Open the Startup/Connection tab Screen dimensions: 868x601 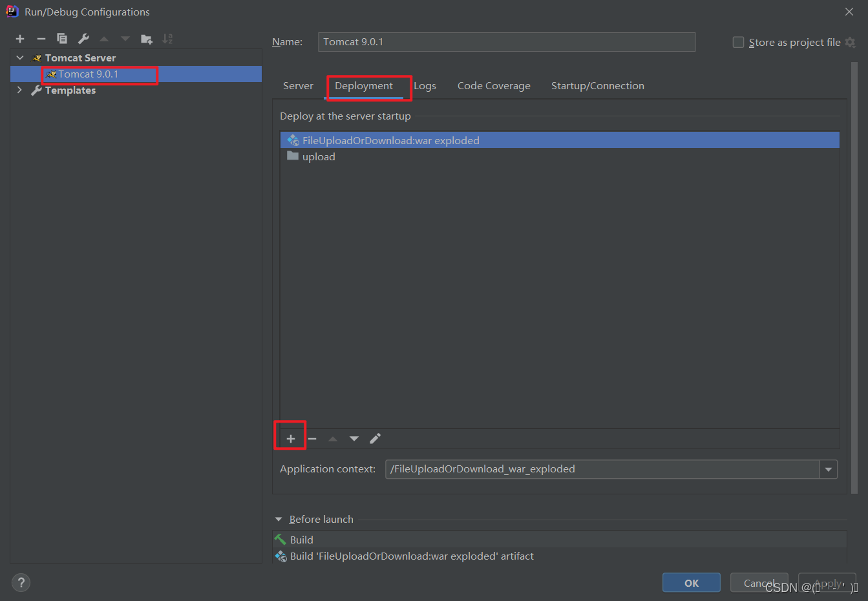pyautogui.click(x=598, y=86)
